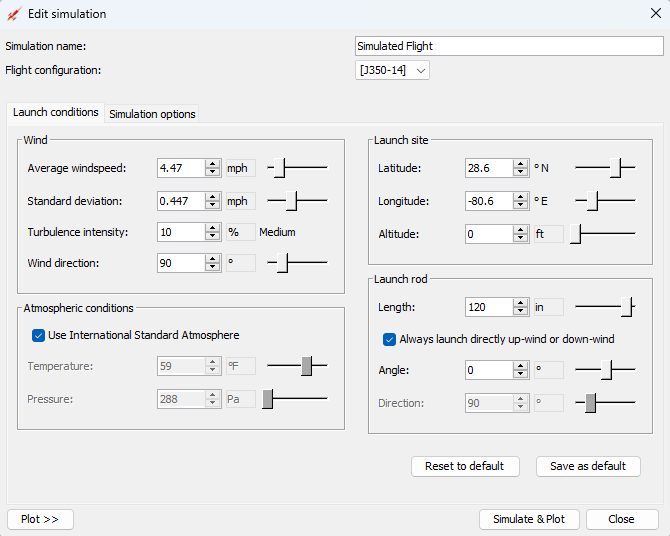Decrease launch rod Angle using down arrow
The width and height of the screenshot is (670, 536).
(520, 374)
